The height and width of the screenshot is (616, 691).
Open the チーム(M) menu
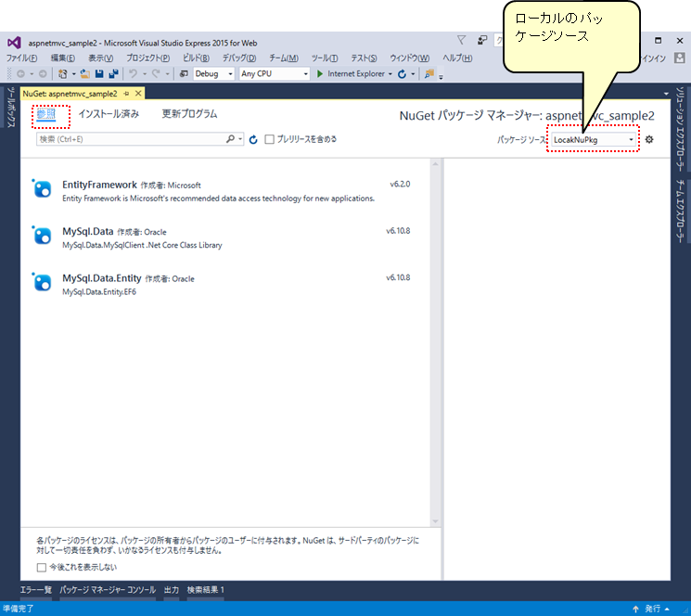tap(284, 58)
